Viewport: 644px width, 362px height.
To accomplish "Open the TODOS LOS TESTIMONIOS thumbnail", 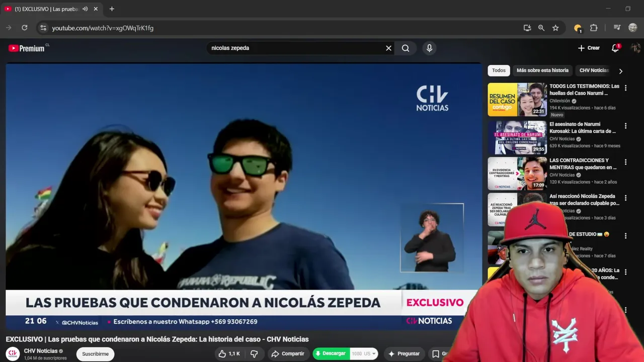I will coord(517,100).
